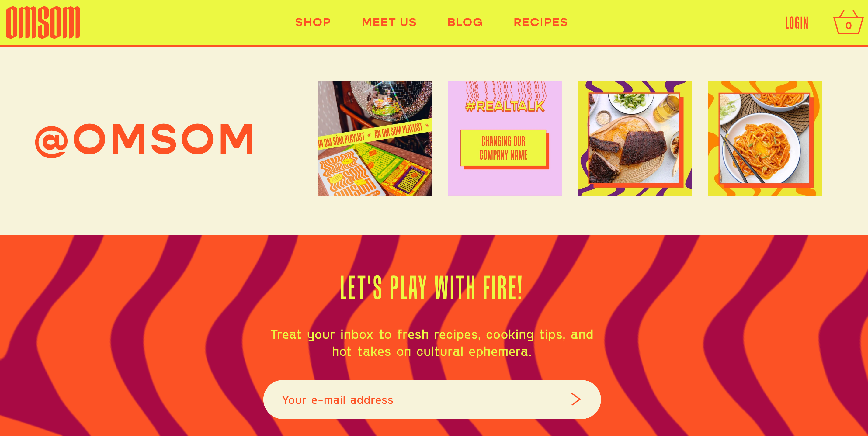Click the Changing Our Company Name banner
Screen dimensions: 868x436
[x=504, y=148]
